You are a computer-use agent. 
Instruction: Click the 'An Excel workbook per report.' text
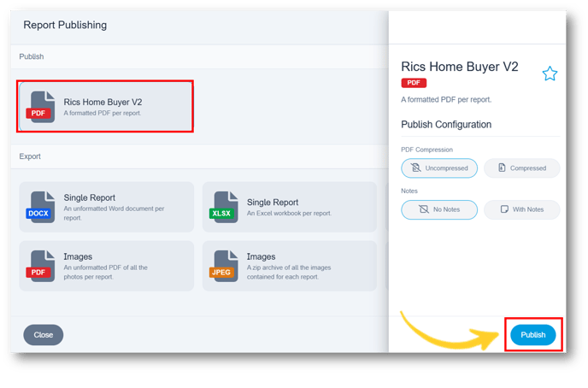point(289,213)
